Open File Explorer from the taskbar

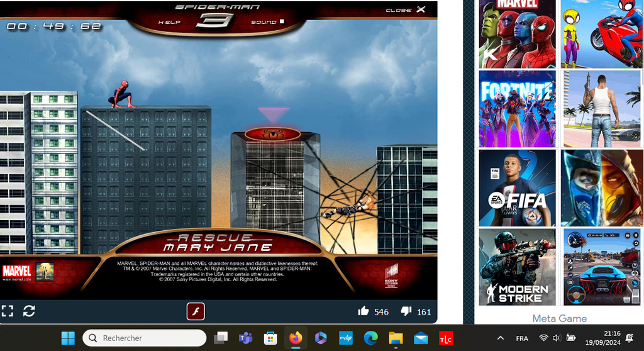[x=396, y=338]
